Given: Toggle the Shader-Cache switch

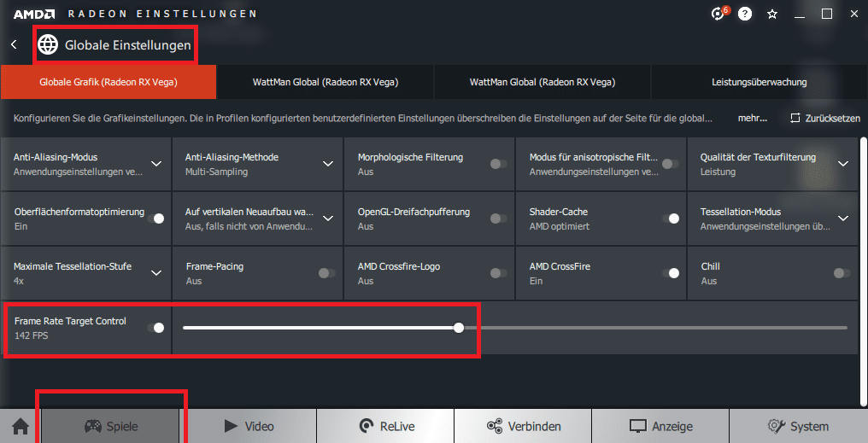Looking at the screenshot, I should coord(671,219).
